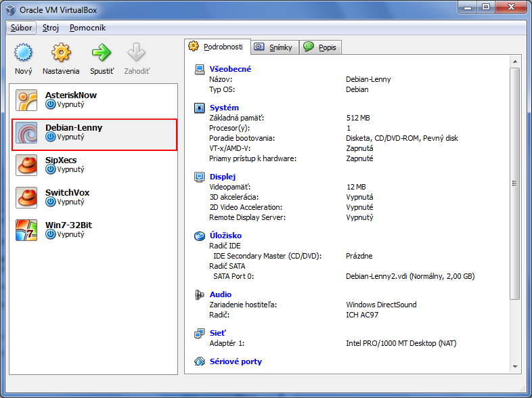Click the Systém section chip icon

tap(200, 108)
